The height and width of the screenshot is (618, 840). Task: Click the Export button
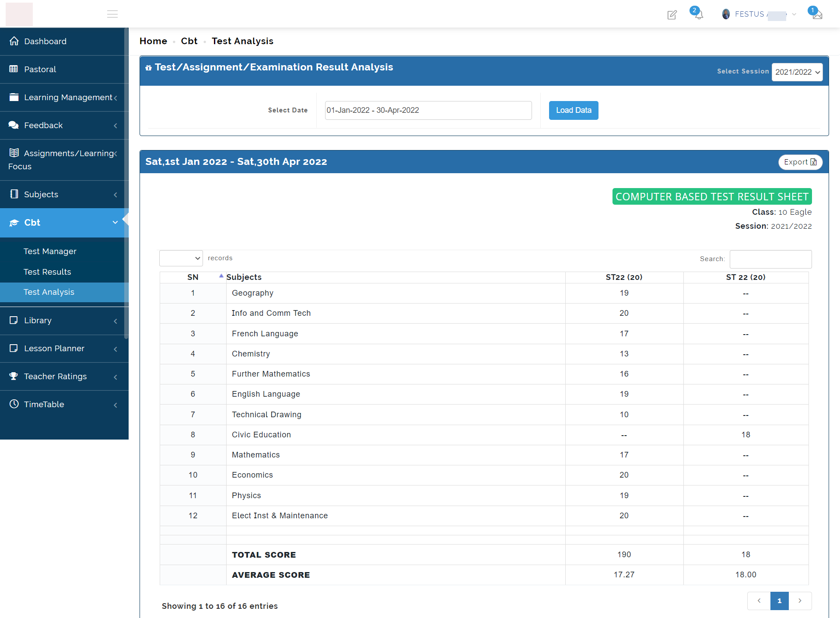[800, 162]
